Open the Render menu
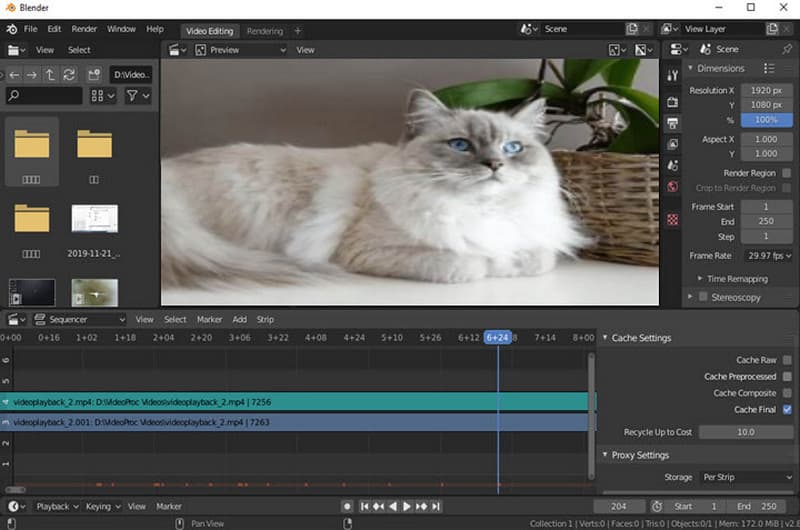The height and width of the screenshot is (530, 800). click(x=84, y=29)
